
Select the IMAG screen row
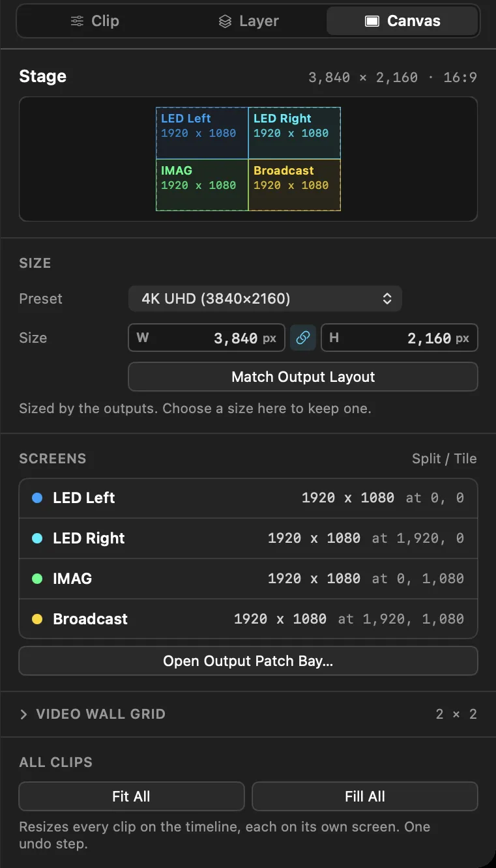[x=248, y=579]
